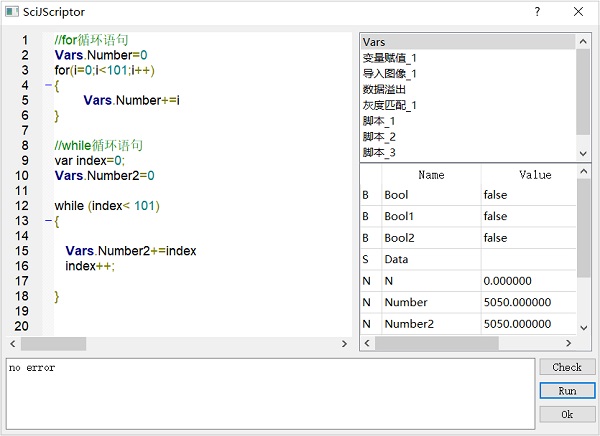Collapse the for-loop block at line 4
Screen dimensions: 600x436
(x=48, y=85)
